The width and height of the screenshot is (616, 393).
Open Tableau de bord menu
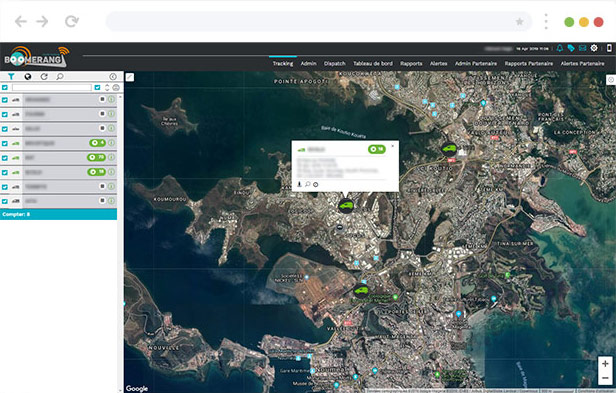point(373,63)
